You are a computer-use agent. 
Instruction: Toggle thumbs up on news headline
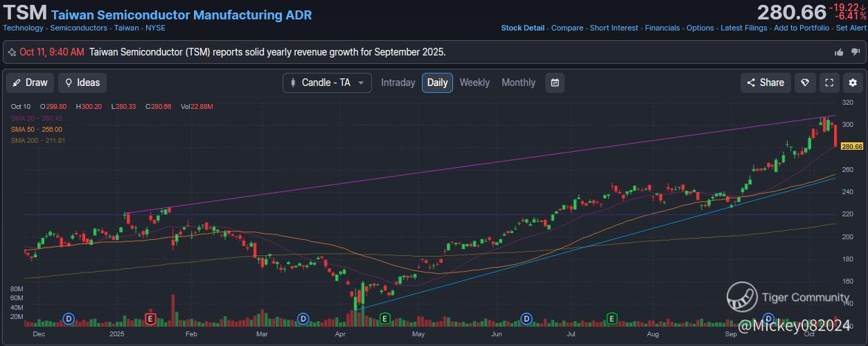pyautogui.click(x=839, y=52)
